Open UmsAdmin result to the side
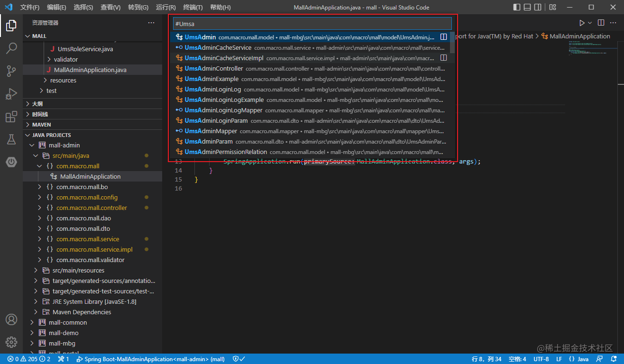The width and height of the screenshot is (624, 364). (443, 37)
